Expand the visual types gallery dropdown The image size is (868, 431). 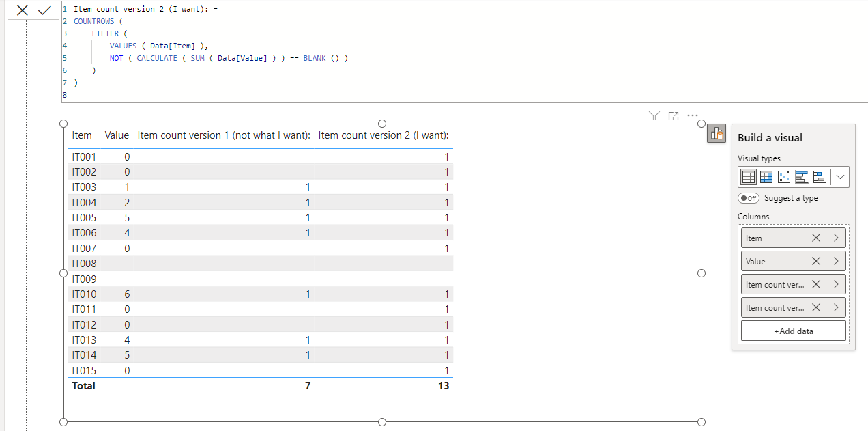click(840, 177)
